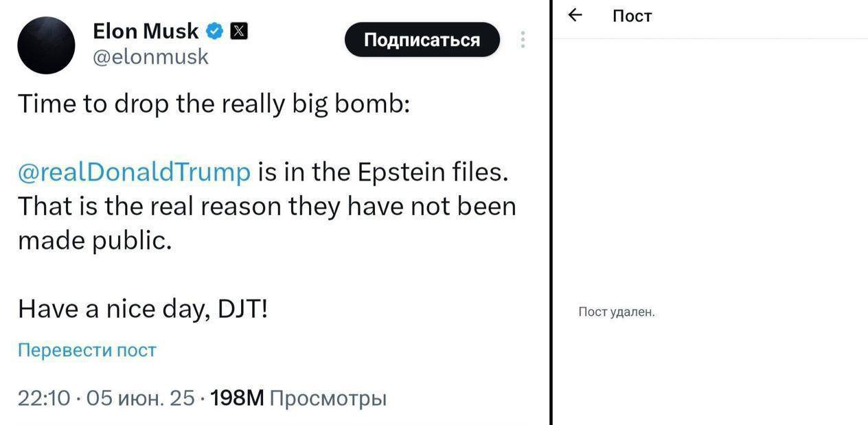Open the @elonmusk handle link
The height and width of the screenshot is (425, 868).
[150, 56]
